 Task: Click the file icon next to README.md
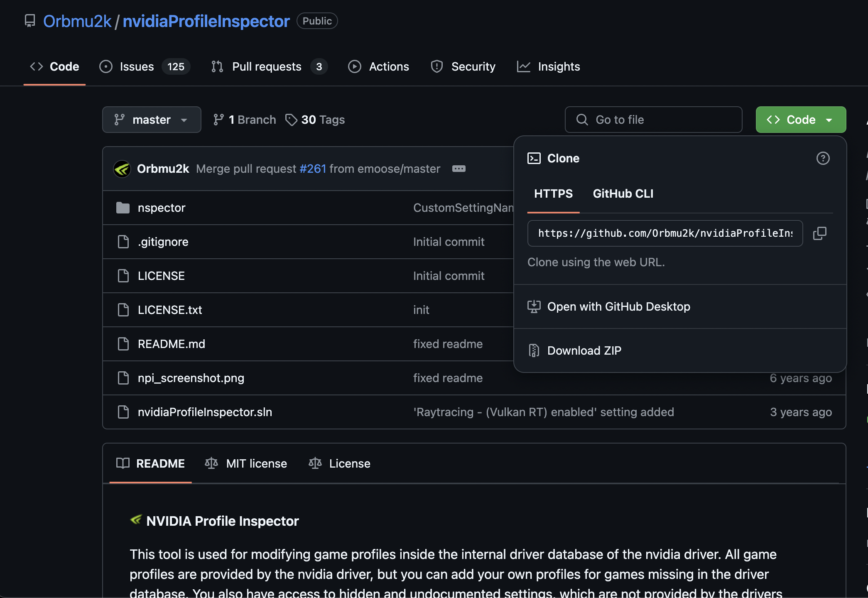123,344
